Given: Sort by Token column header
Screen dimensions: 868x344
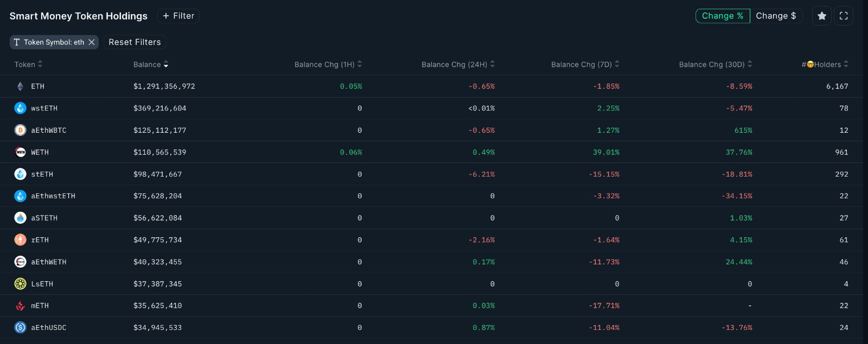Looking at the screenshot, I should [x=28, y=64].
